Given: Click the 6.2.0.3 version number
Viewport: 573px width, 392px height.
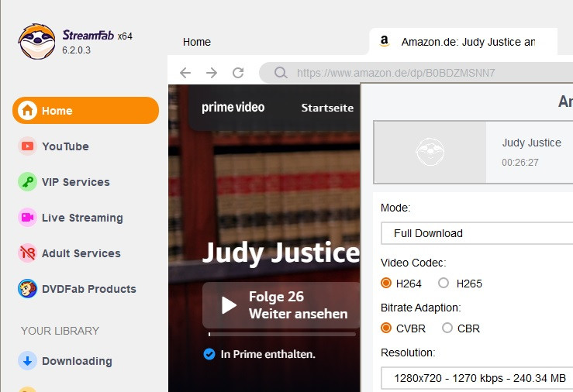Looking at the screenshot, I should click(76, 50).
